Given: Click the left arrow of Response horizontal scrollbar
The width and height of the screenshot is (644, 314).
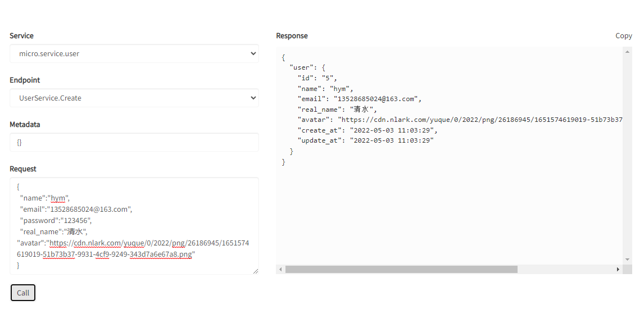Looking at the screenshot, I should (280, 270).
